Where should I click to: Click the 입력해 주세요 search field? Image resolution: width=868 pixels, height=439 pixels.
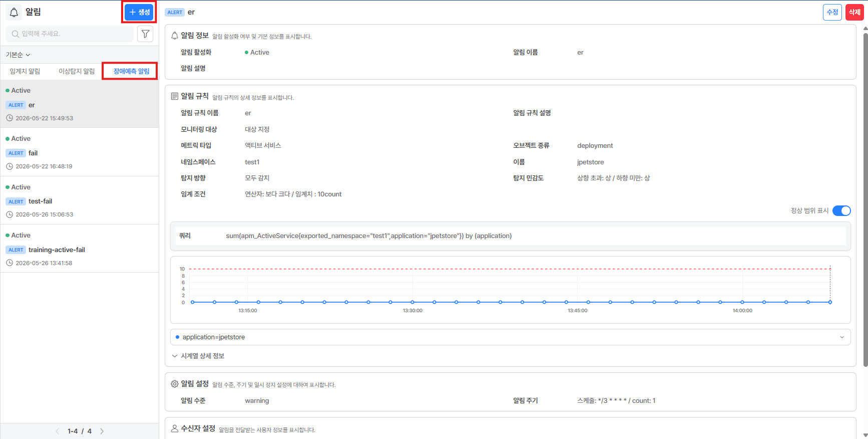(x=70, y=34)
